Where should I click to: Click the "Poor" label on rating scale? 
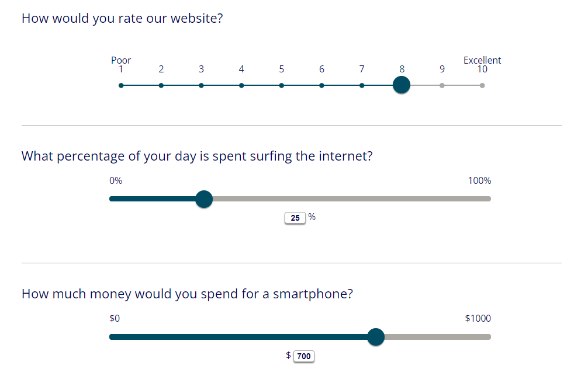(x=121, y=60)
